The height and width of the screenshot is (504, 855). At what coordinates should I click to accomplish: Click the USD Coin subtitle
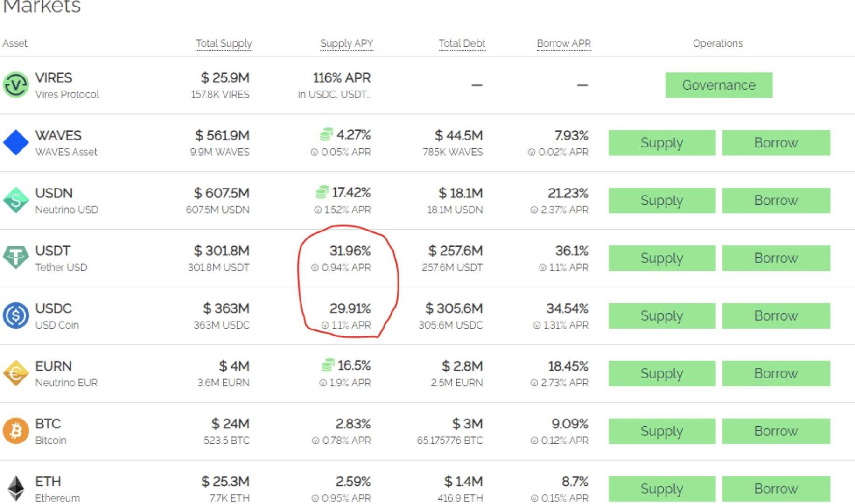(57, 325)
